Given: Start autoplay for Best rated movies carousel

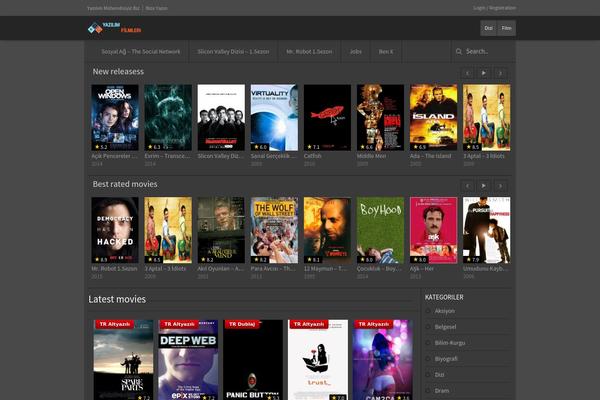Looking at the screenshot, I should click(484, 186).
